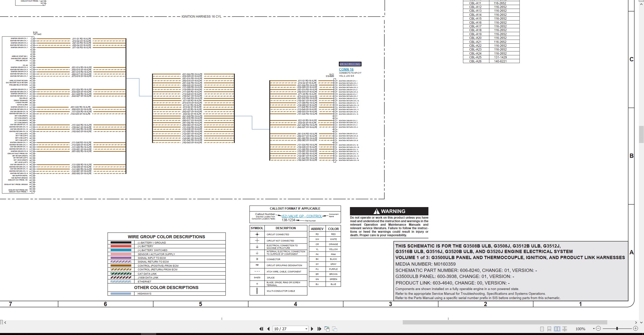Image resolution: width=644 pixels, height=335 pixels.
Task: Click the J1939 DATA LINK legend label
Action: (x=148, y=277)
